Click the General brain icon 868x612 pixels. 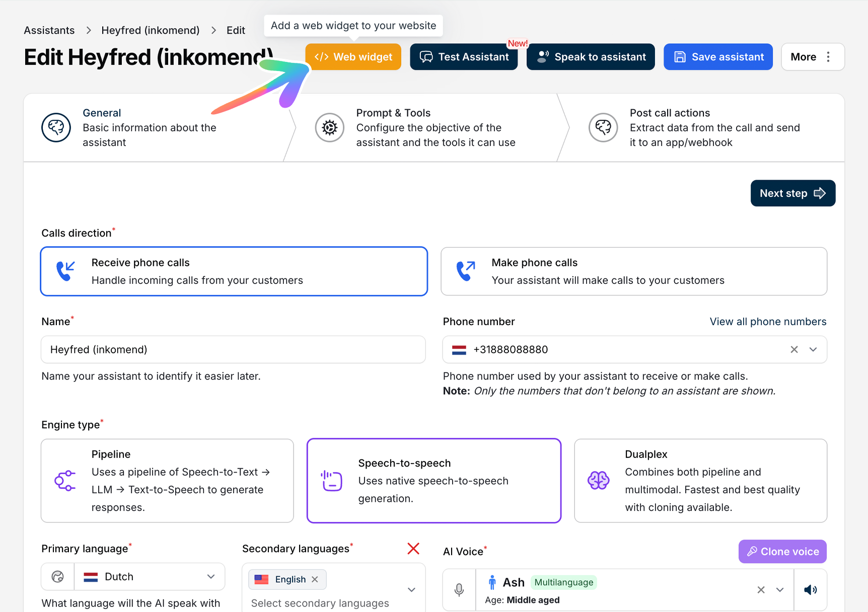tap(56, 127)
